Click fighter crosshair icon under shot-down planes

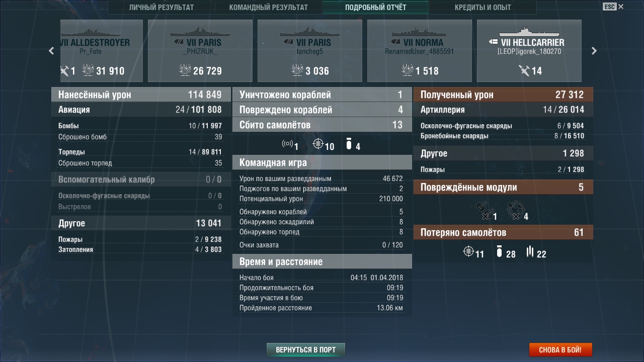(318, 144)
